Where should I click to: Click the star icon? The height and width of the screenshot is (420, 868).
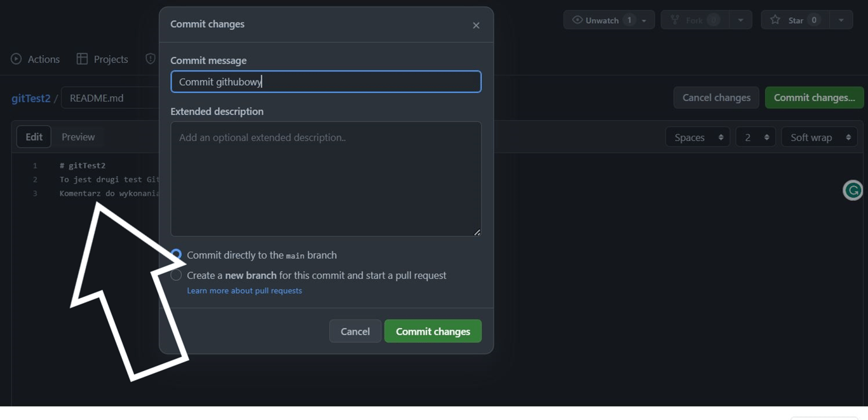click(x=775, y=20)
